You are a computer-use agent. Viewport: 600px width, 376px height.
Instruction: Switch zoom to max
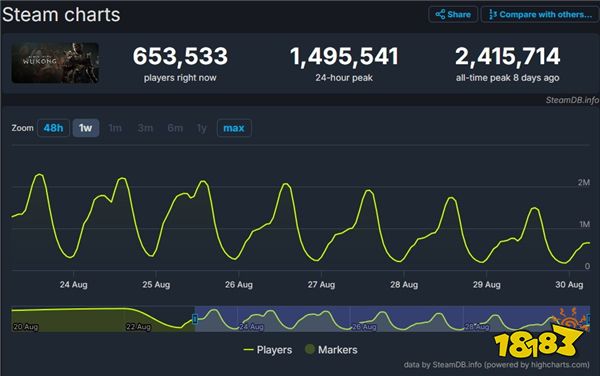coord(234,128)
